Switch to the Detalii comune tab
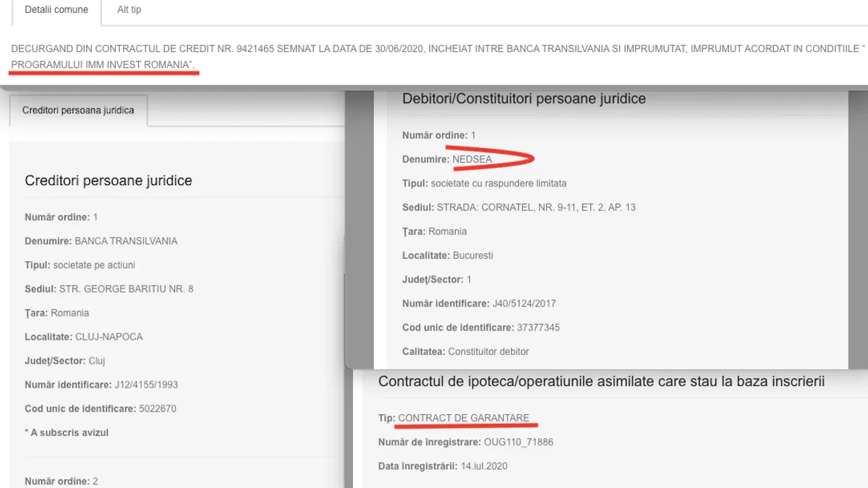 click(x=56, y=10)
